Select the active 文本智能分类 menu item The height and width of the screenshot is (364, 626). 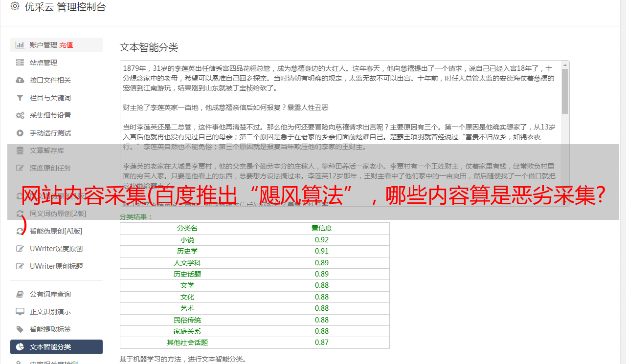click(x=56, y=347)
